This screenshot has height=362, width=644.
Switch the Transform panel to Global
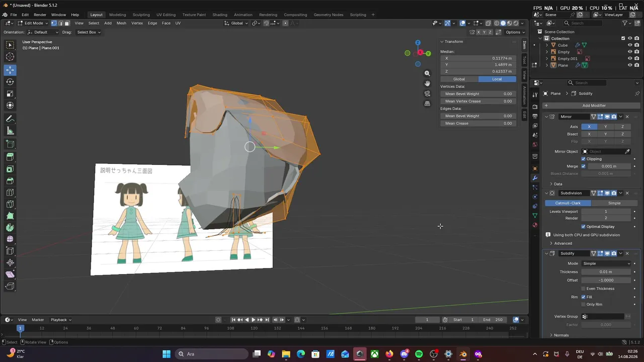pyautogui.click(x=459, y=79)
